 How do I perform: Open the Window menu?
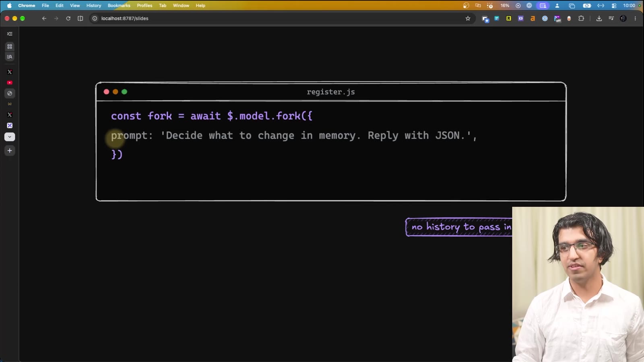coord(181,6)
